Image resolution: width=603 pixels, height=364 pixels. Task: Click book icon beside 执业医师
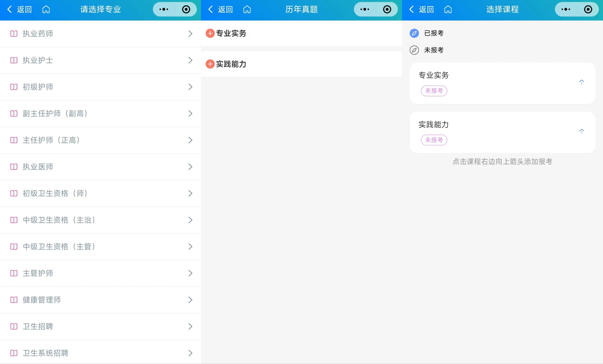click(x=14, y=167)
